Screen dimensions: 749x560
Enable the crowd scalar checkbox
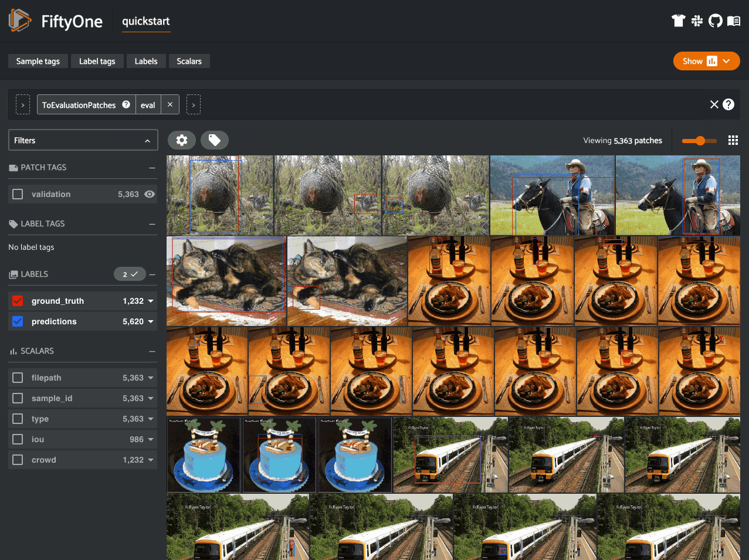(18, 460)
